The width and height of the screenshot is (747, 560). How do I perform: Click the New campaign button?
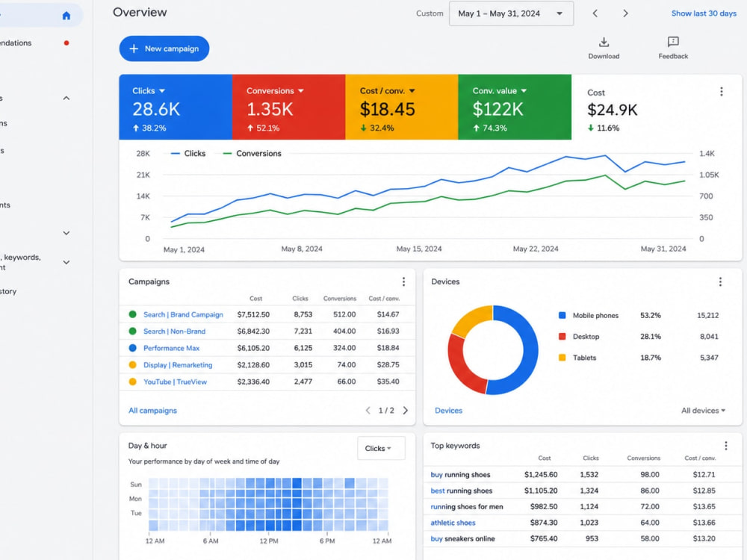click(164, 49)
